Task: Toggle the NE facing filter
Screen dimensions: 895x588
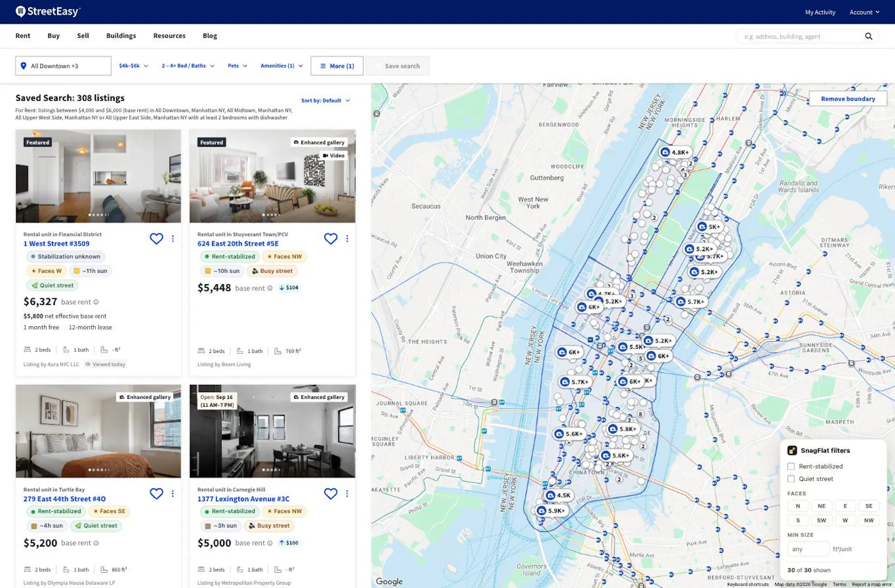Action: point(822,506)
